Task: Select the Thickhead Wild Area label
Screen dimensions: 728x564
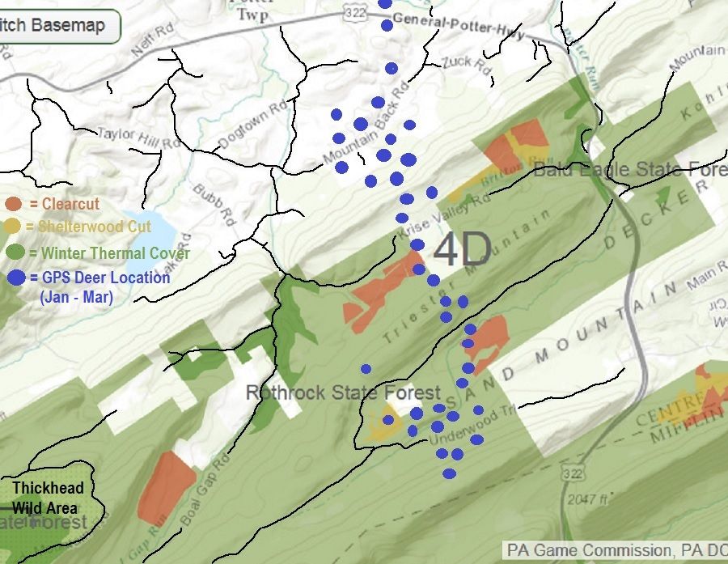Action: [x=47, y=498]
